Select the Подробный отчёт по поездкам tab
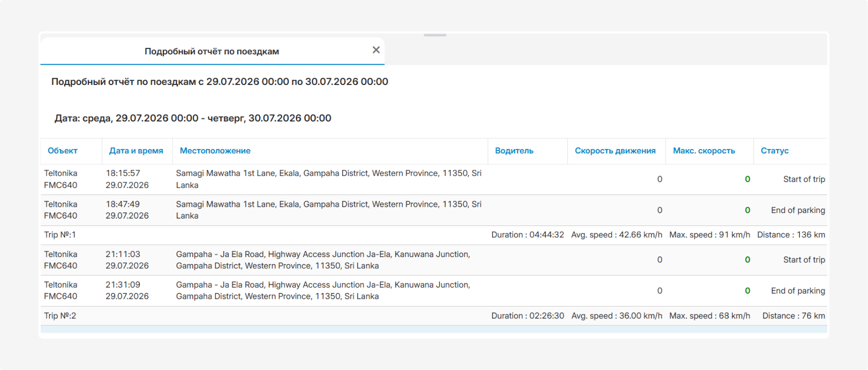The height and width of the screenshot is (370, 868). pos(212,51)
